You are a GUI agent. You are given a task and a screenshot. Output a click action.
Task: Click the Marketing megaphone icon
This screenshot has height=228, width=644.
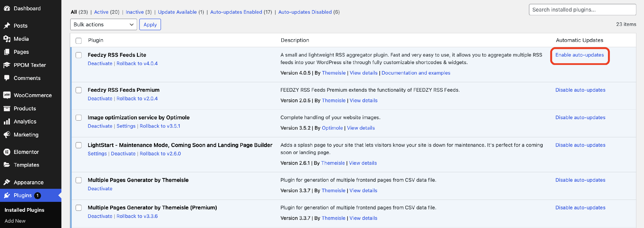click(x=7, y=135)
